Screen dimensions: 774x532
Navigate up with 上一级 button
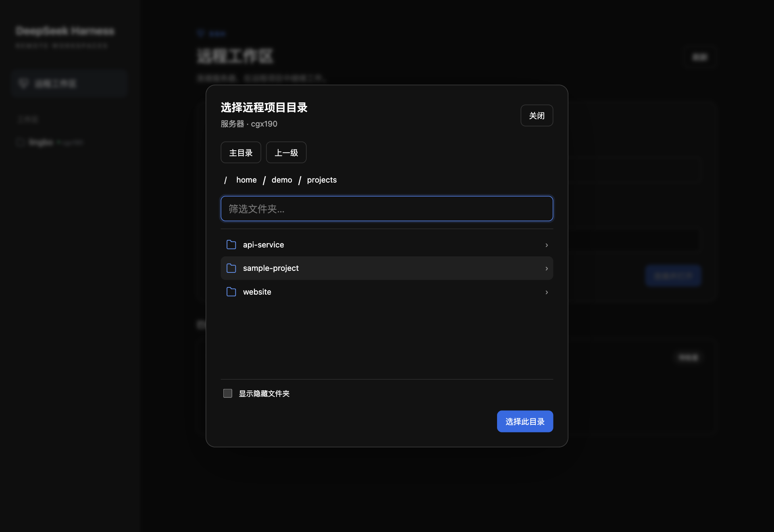pos(286,152)
